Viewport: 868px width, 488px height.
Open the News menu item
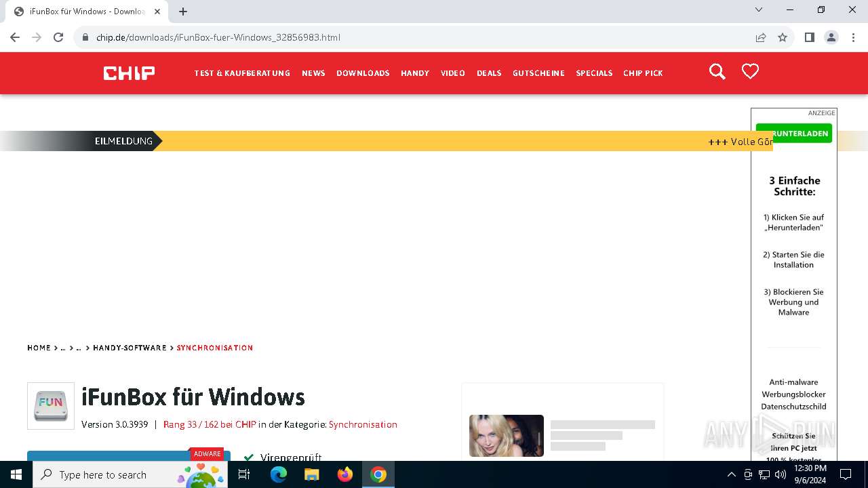click(313, 73)
